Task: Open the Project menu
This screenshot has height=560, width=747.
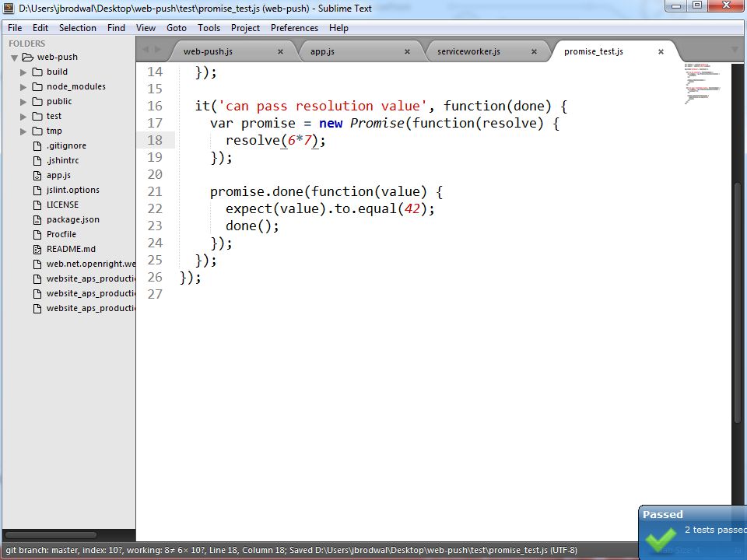Action: [245, 28]
